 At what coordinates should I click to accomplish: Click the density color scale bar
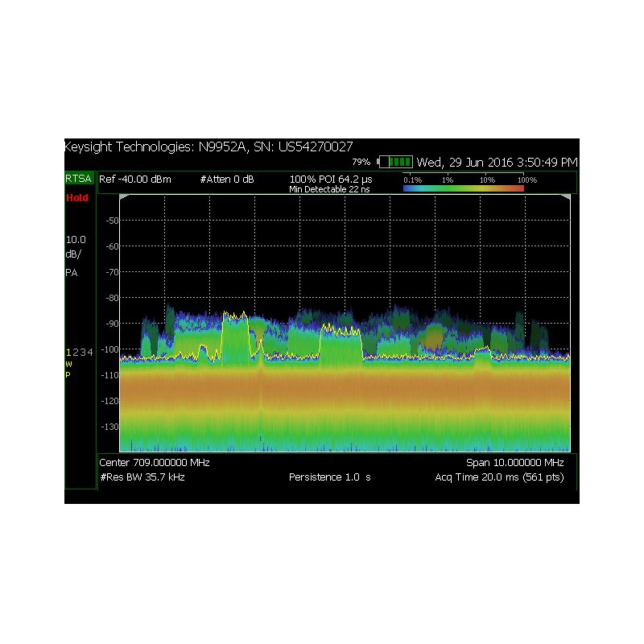click(x=464, y=188)
